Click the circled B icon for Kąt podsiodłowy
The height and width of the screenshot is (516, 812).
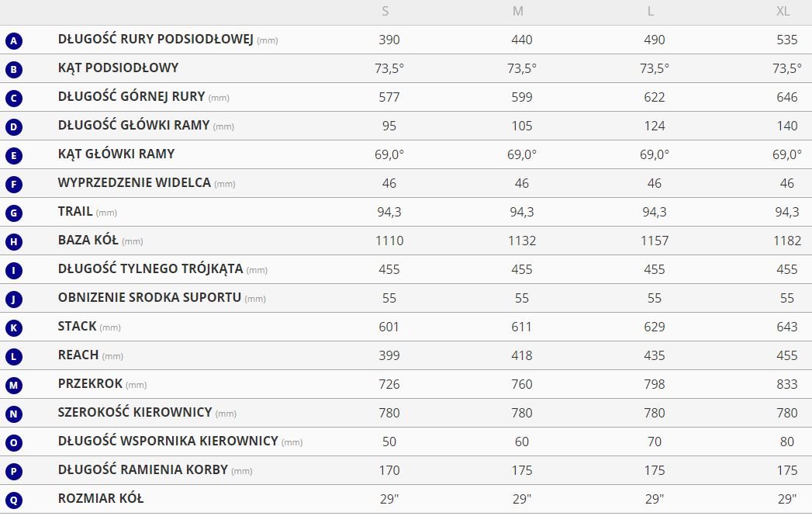pyautogui.click(x=13, y=70)
